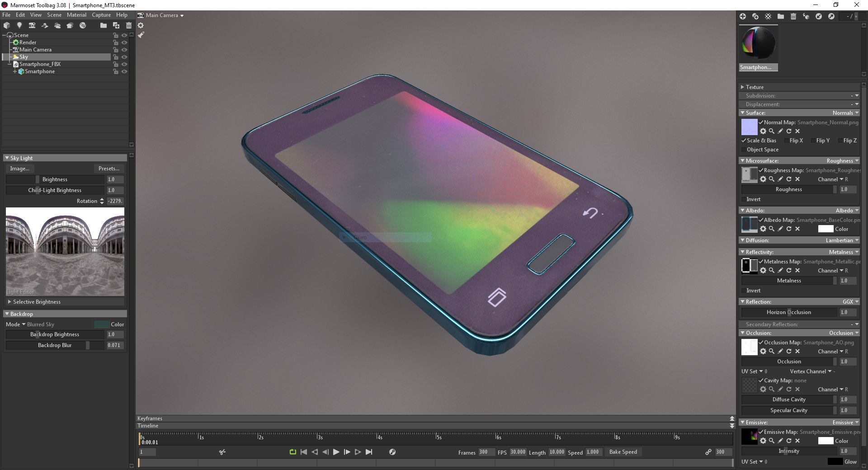This screenshot has height=470, width=868.
Task: Apply material to the selected mesh
Action: [x=806, y=16]
